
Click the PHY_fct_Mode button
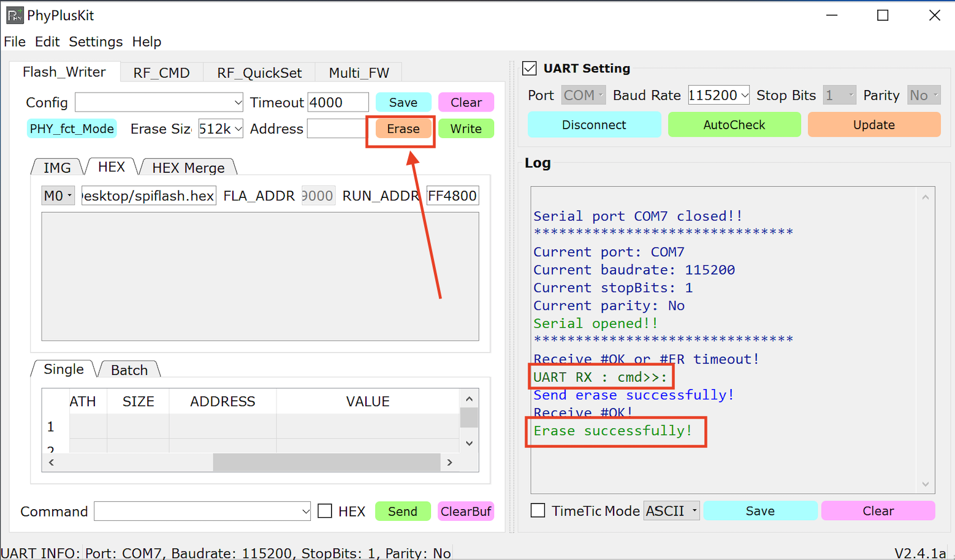coord(71,129)
